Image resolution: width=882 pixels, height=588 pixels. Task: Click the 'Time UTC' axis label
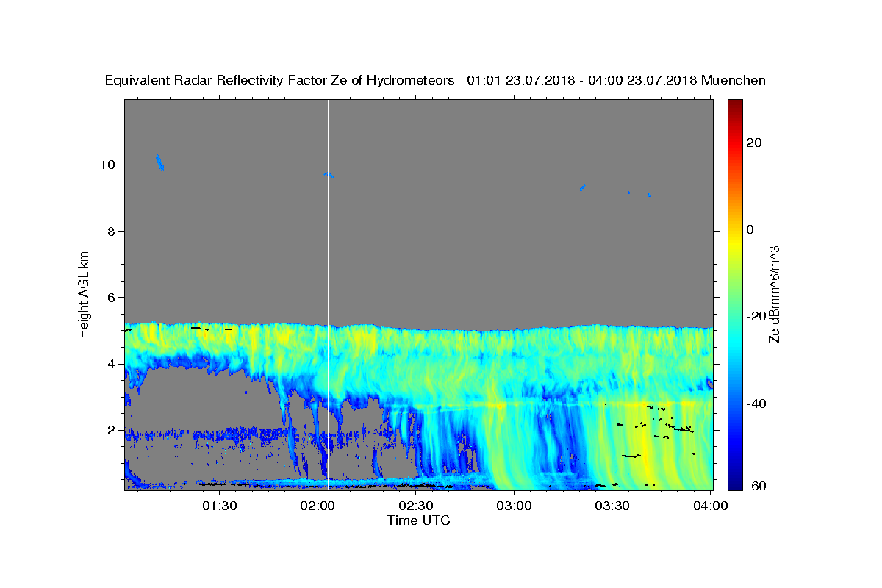pos(418,520)
